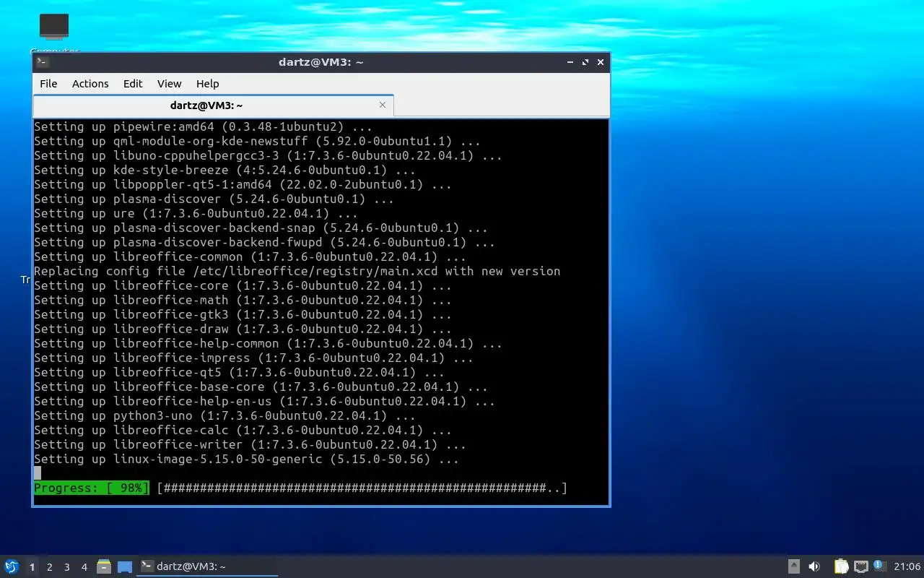This screenshot has height=578, width=924.
Task: Click the 'Setting up libreoffice-draw' line
Action: click(243, 329)
